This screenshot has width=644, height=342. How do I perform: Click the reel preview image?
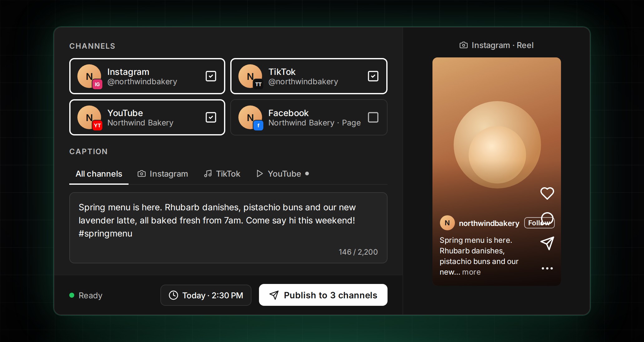(497, 171)
